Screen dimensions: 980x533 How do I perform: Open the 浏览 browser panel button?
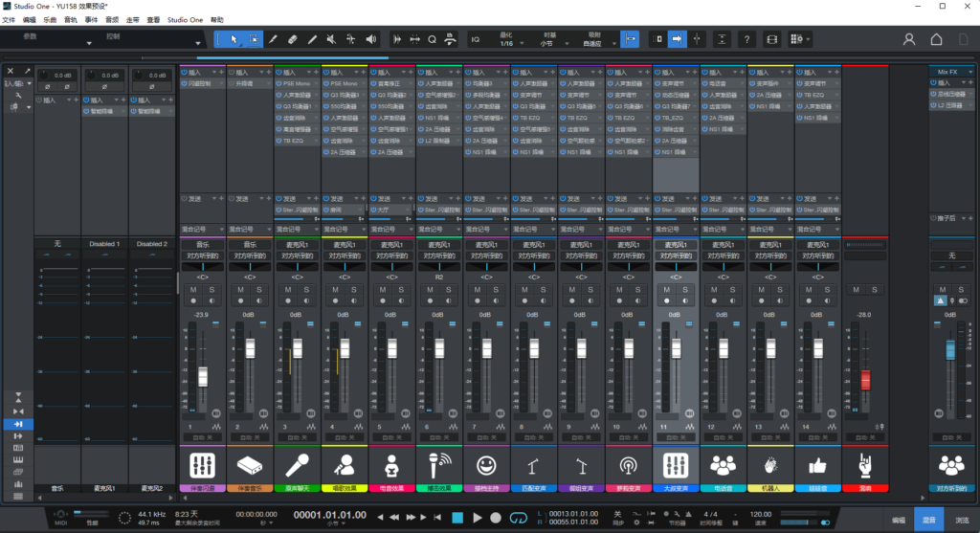coord(960,519)
